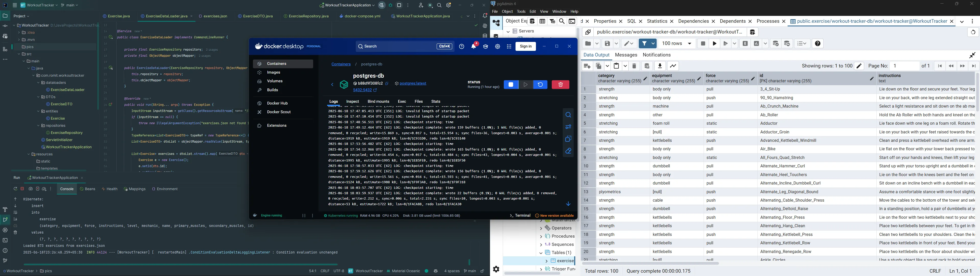This screenshot has height=276, width=980.
Task: Toggle the Project tool window in IntelliJ
Action: click(x=5, y=16)
